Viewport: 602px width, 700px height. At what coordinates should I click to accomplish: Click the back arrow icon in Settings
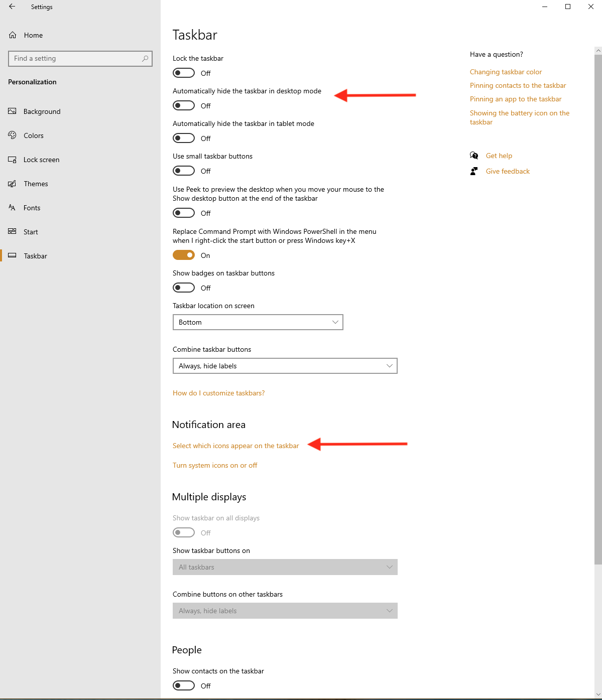(12, 7)
